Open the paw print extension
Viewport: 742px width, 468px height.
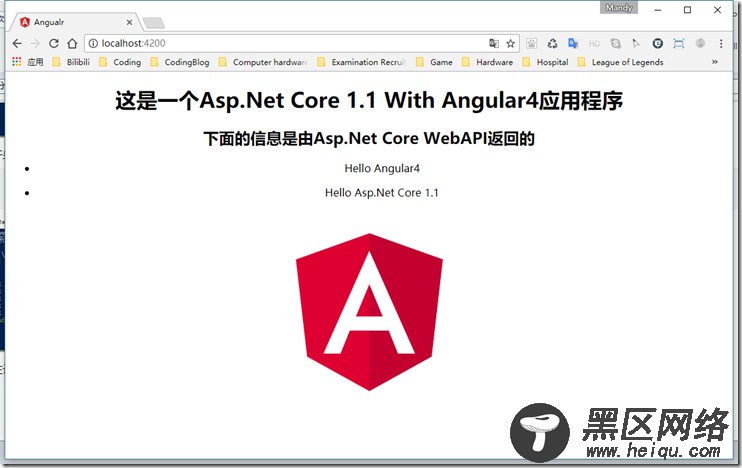point(531,44)
